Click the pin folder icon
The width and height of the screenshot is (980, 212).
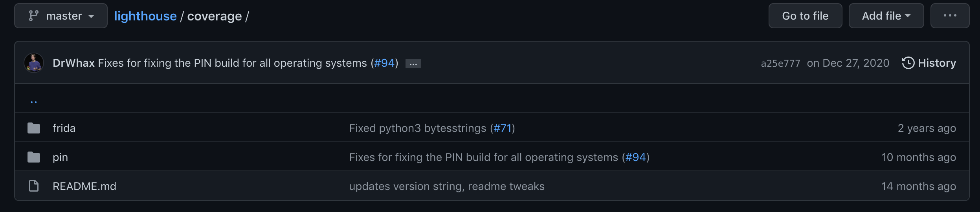[x=34, y=157]
